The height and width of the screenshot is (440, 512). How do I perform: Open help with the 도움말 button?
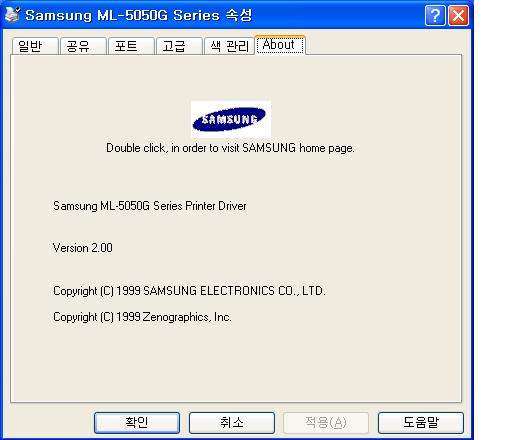coord(421,423)
